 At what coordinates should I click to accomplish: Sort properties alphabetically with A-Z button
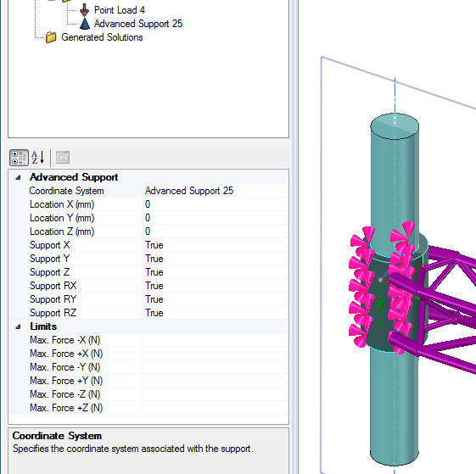coord(38,158)
